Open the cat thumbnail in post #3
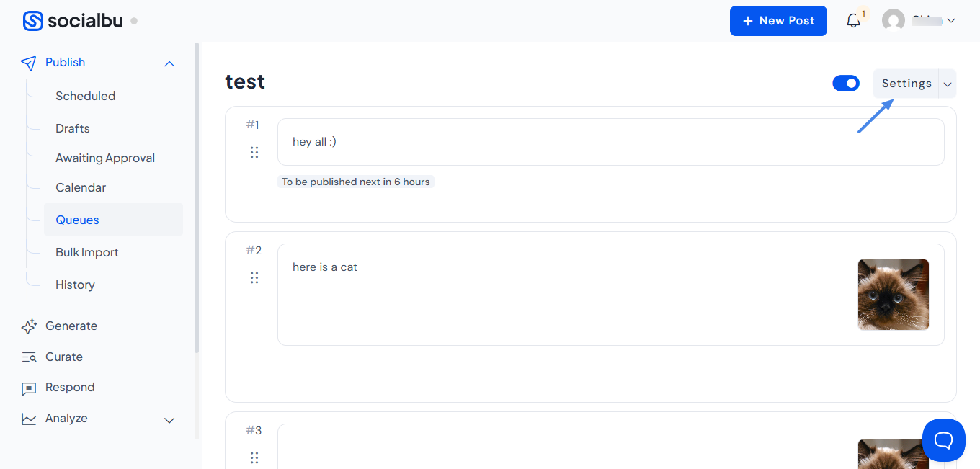 894,454
